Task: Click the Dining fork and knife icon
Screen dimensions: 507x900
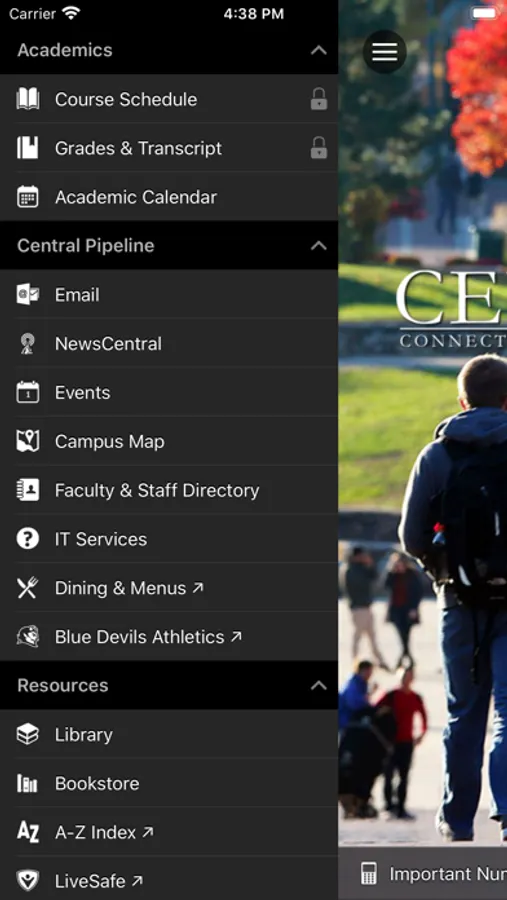Action: click(x=28, y=588)
